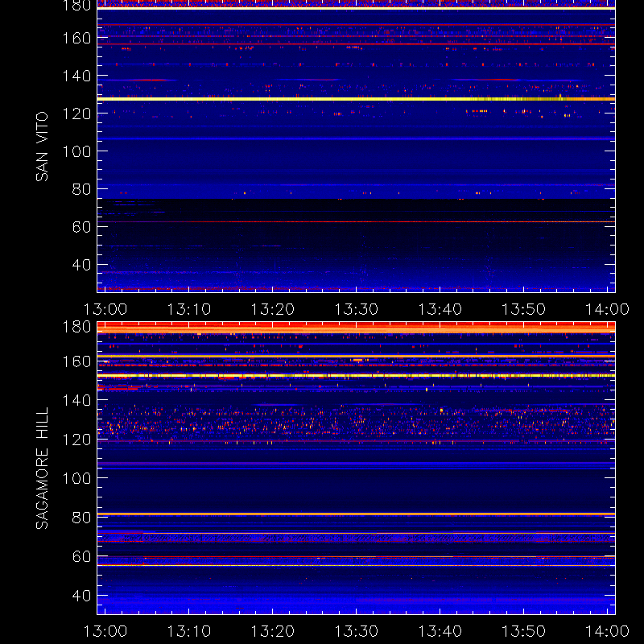Screen dimensions: 644x644
Task: Click the thin red 62 MHz line in San Vito
Action: pyautogui.click(x=356, y=222)
